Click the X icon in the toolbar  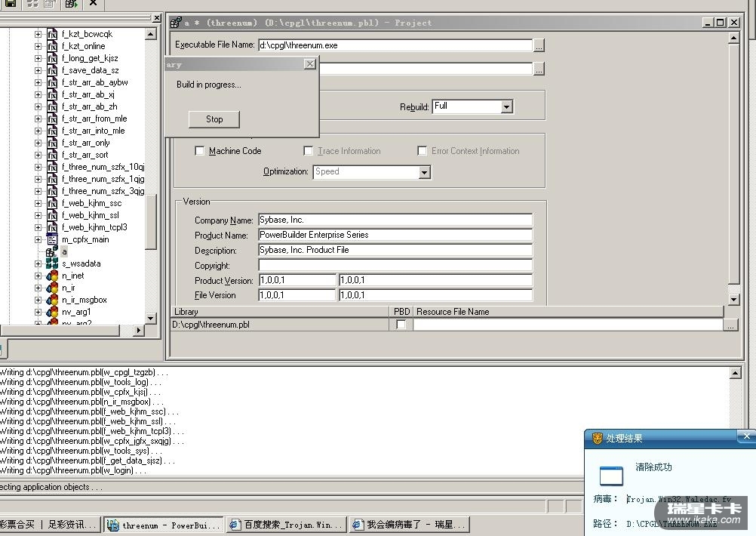pyautogui.click(x=93, y=4)
